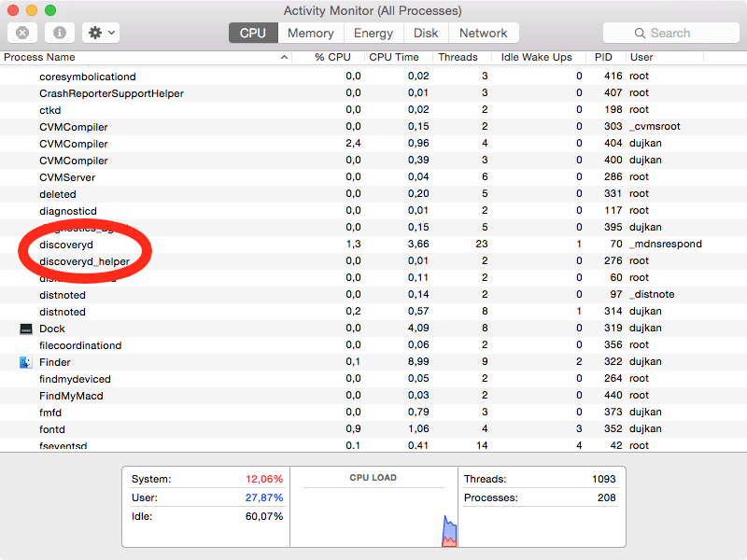The width and height of the screenshot is (747, 560).
Task: Select the CrashReporterSupportHelper process
Action: coord(373,92)
